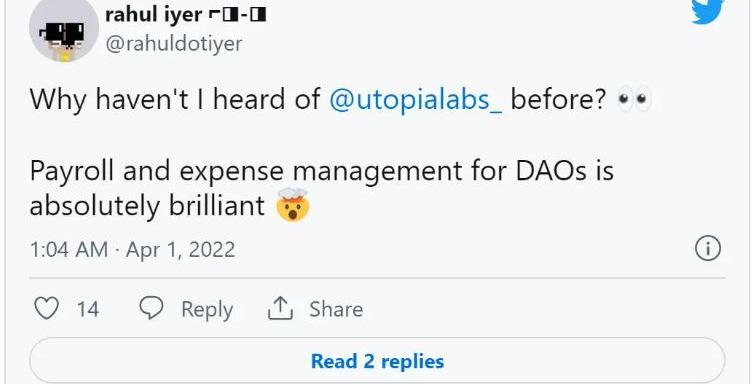Viewport: 756px width, 384px height.
Task: Open the @rahuldotiyer handle
Action: coord(174,44)
